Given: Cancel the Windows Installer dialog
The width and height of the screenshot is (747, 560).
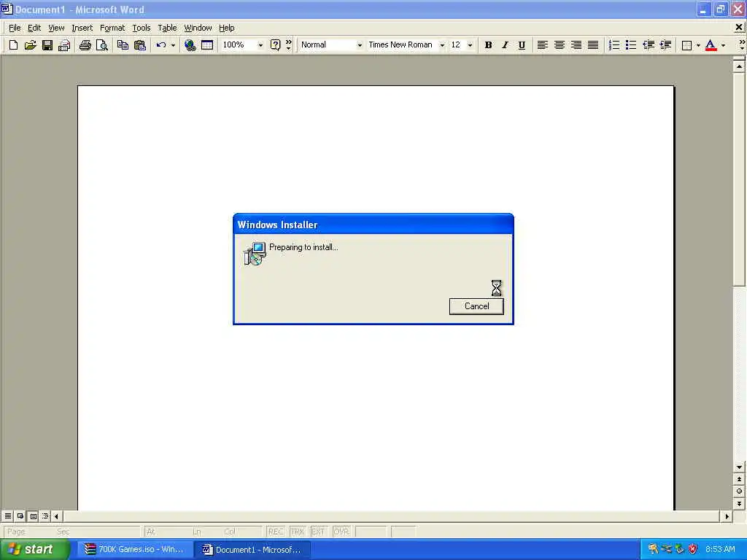Looking at the screenshot, I should click(476, 306).
